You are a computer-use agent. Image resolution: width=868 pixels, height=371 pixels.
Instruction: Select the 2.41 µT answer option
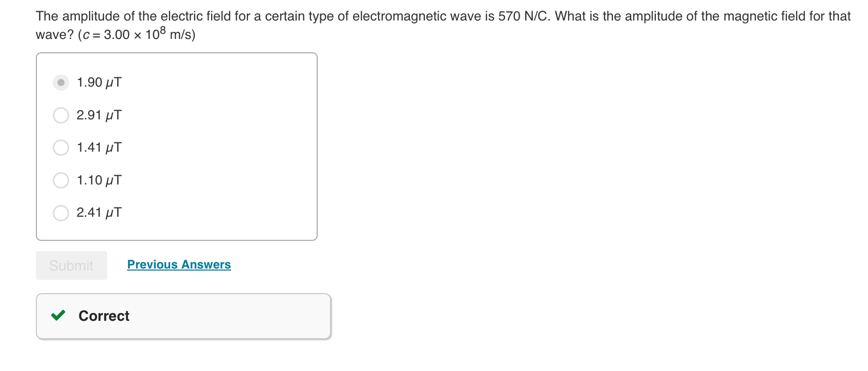click(60, 212)
